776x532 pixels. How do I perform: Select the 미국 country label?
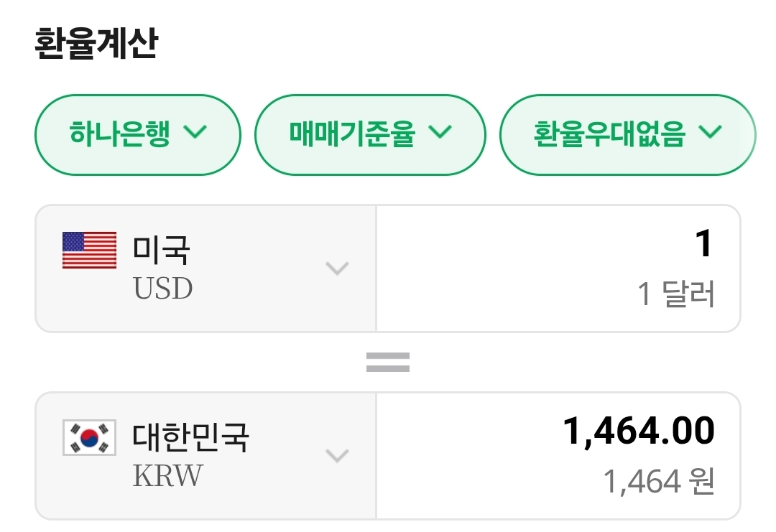click(x=162, y=250)
